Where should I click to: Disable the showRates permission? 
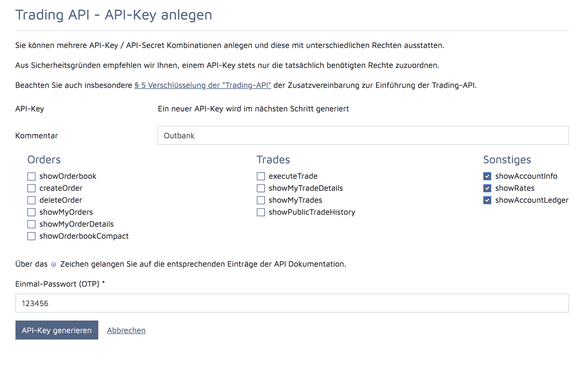487,188
